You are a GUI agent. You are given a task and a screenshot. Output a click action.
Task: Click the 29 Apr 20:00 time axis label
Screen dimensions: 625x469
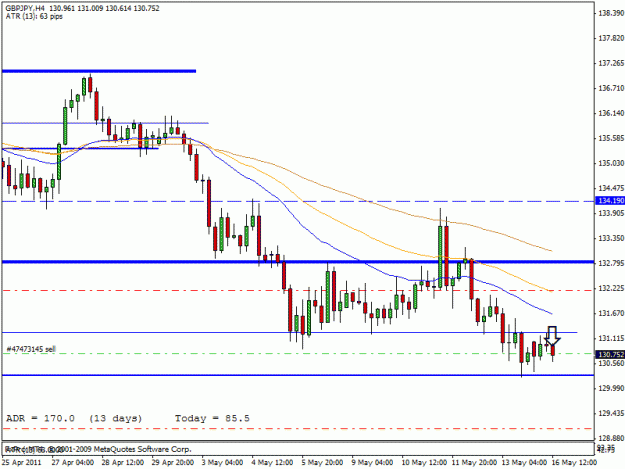click(x=173, y=462)
